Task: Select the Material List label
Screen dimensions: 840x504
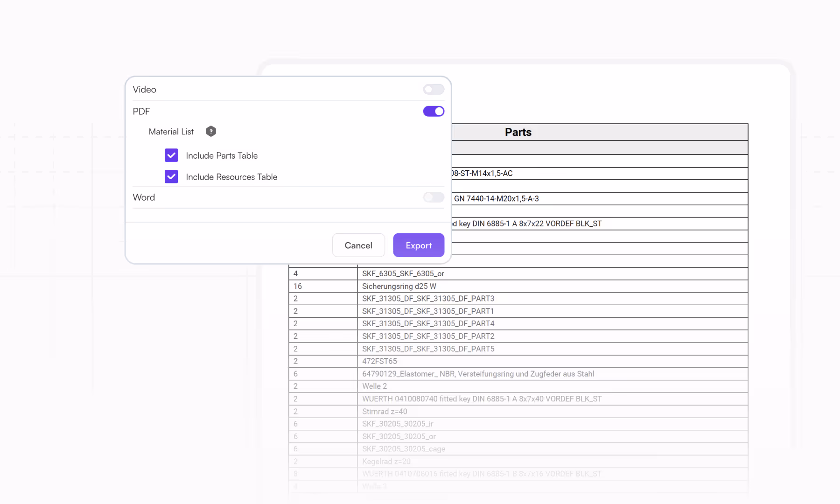Action: [171, 132]
